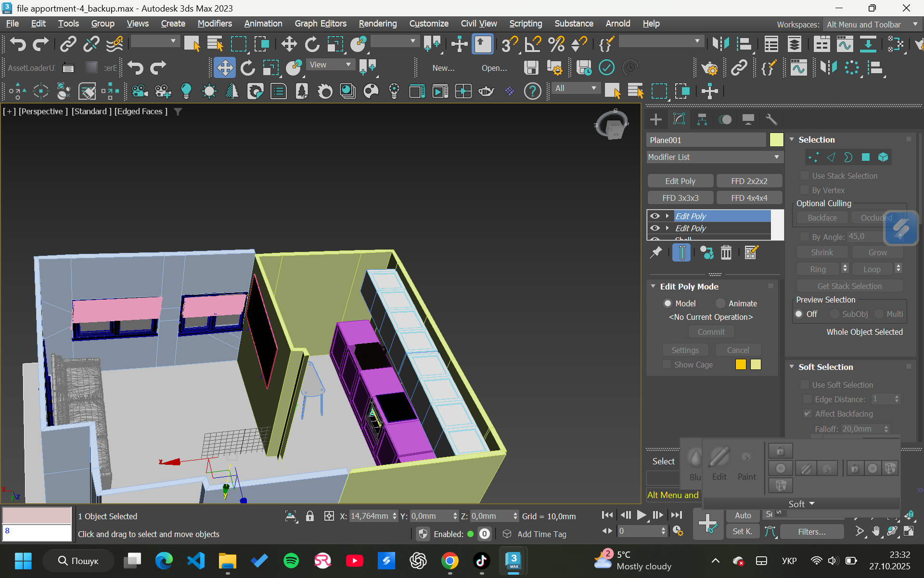
Task: Select the Off preview selection radio
Action: 799,314
